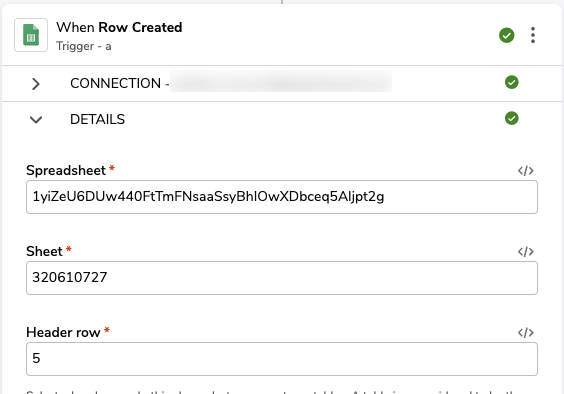The image size is (564, 394).
Task: Click into the Sheet input field
Action: coord(282,278)
